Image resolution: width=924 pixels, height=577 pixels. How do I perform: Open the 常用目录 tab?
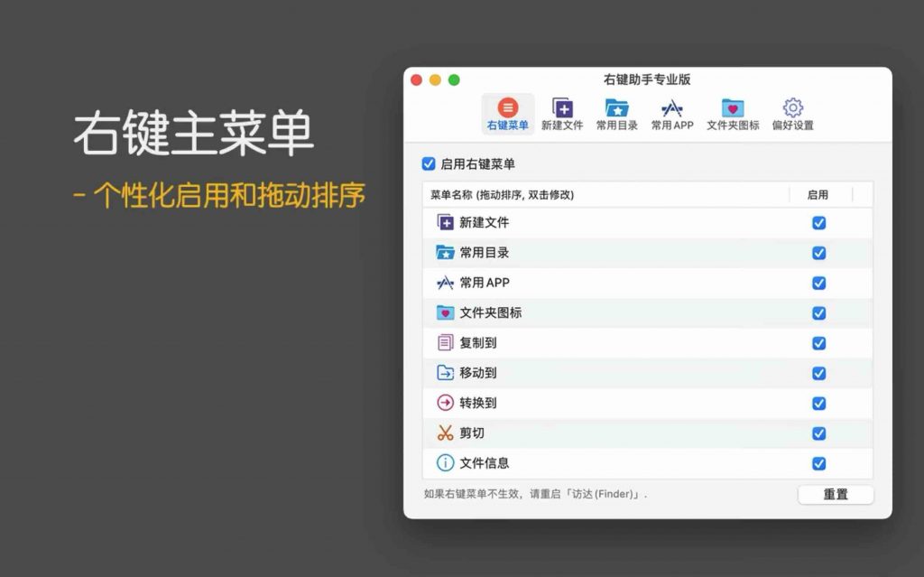point(616,107)
